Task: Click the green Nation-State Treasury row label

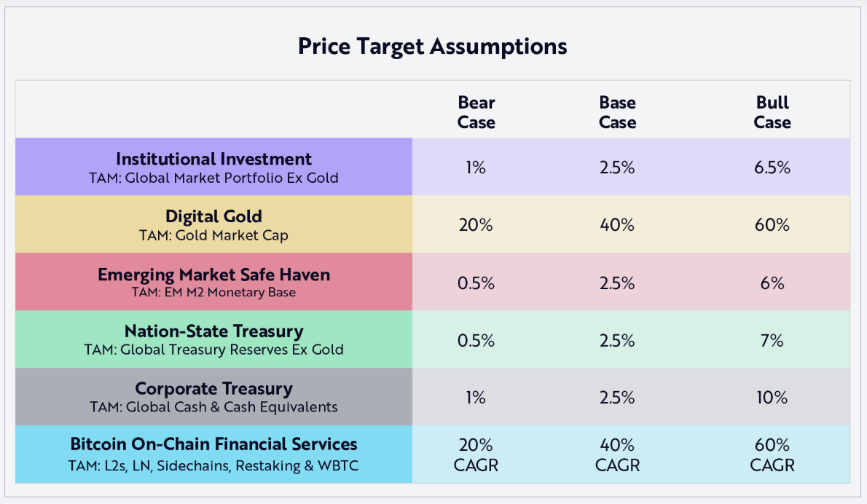Action: coord(213,339)
